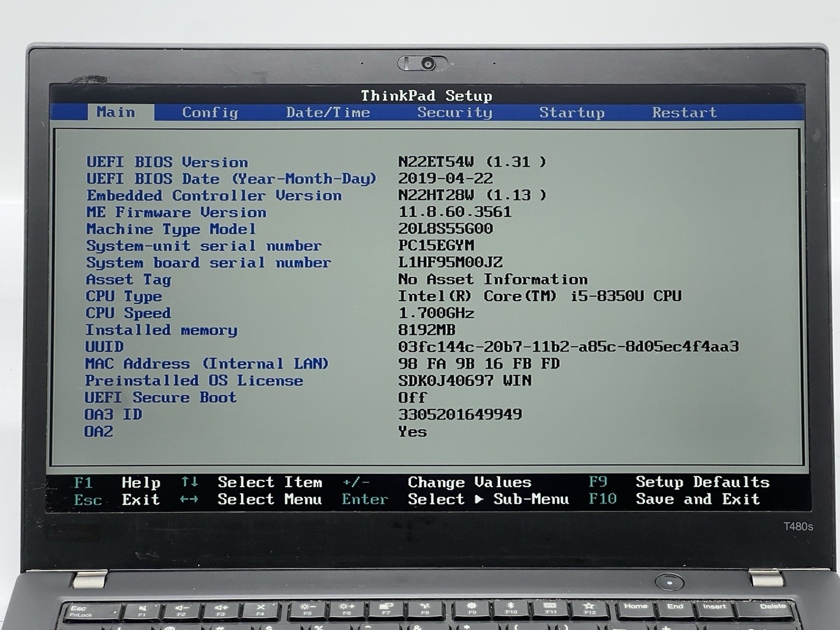
Task: Click the Enter Select Sub-Menu hint
Action: pyautogui.click(x=455, y=499)
